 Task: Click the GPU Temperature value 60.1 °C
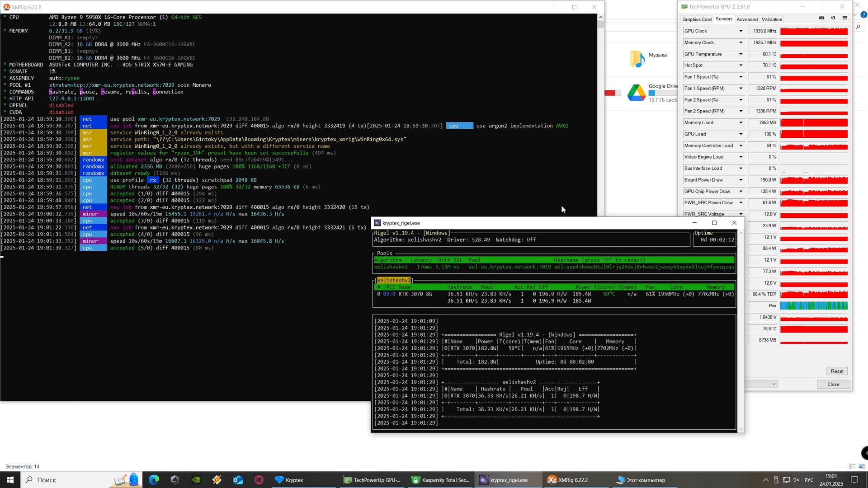763,54
